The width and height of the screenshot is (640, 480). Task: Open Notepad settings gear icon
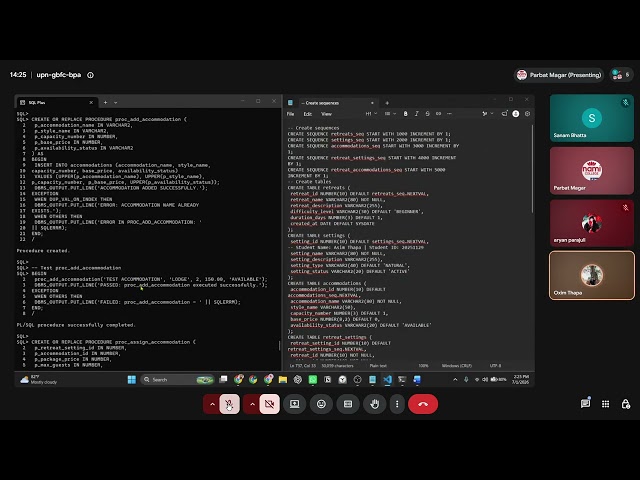pos(527,114)
